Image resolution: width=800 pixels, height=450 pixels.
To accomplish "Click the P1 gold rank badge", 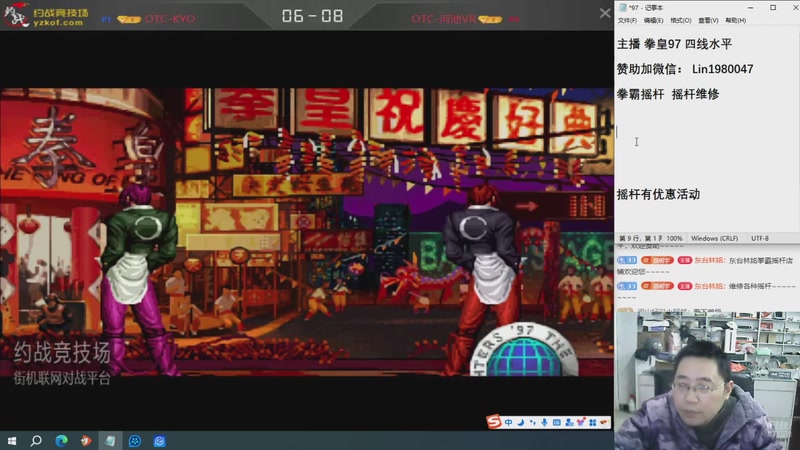I will [x=129, y=19].
